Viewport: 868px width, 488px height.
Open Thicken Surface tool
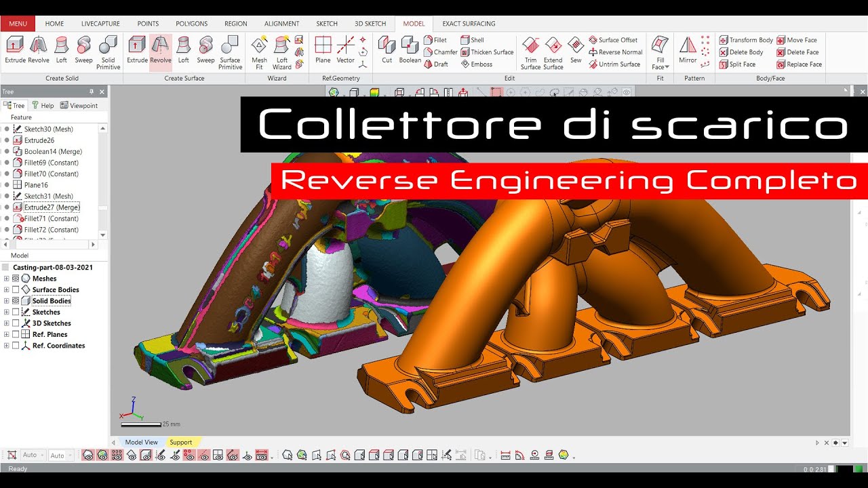pyautogui.click(x=488, y=52)
